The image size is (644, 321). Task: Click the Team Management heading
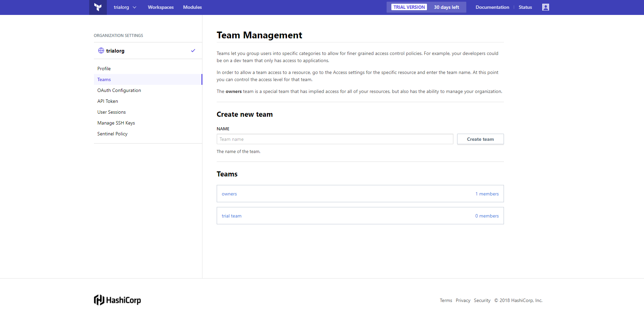click(x=259, y=35)
